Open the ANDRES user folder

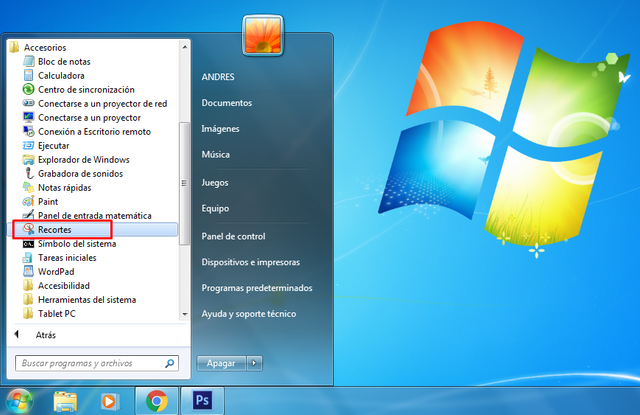(218, 77)
